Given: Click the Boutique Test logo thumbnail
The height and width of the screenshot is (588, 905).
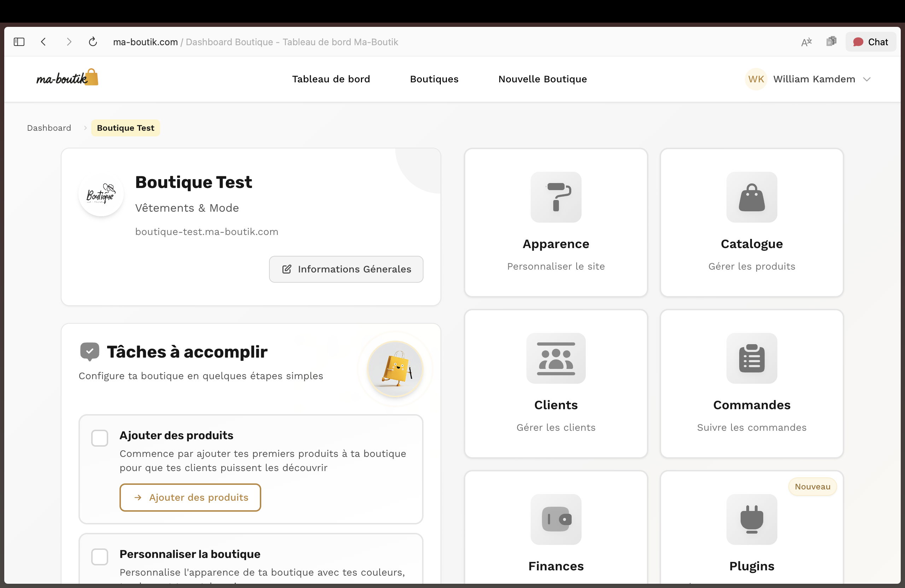Looking at the screenshot, I should coord(101,195).
